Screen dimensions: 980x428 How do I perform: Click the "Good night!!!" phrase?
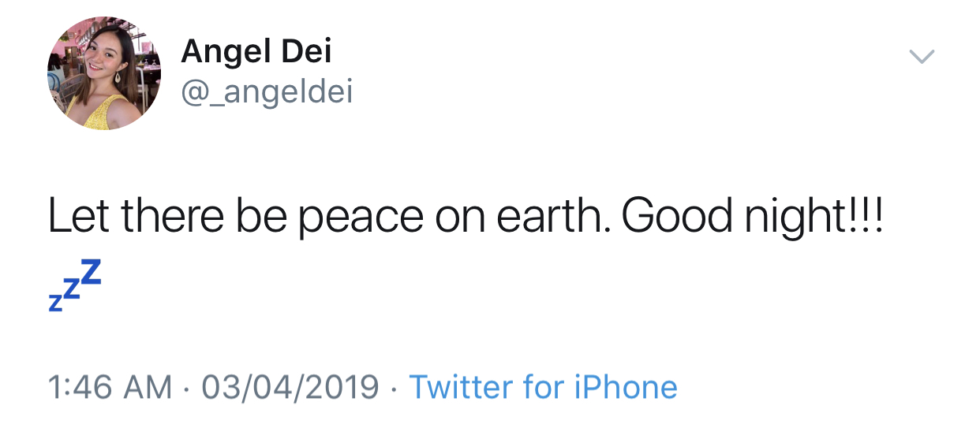click(752, 216)
